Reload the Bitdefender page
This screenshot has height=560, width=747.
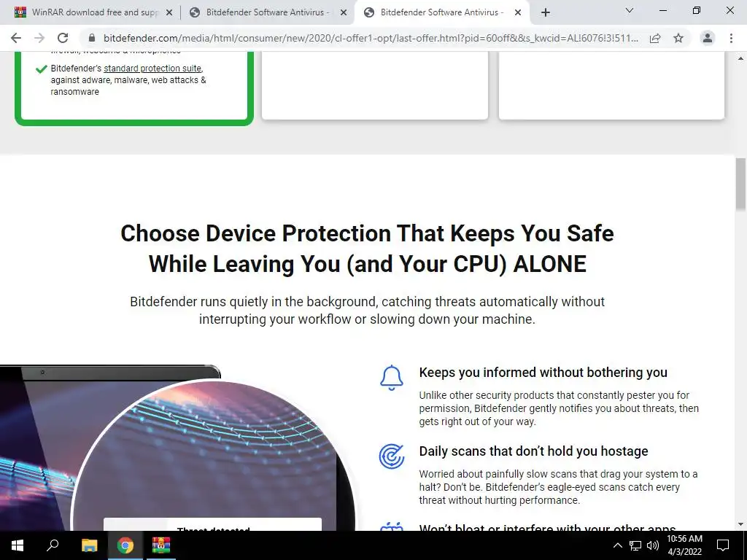(63, 38)
